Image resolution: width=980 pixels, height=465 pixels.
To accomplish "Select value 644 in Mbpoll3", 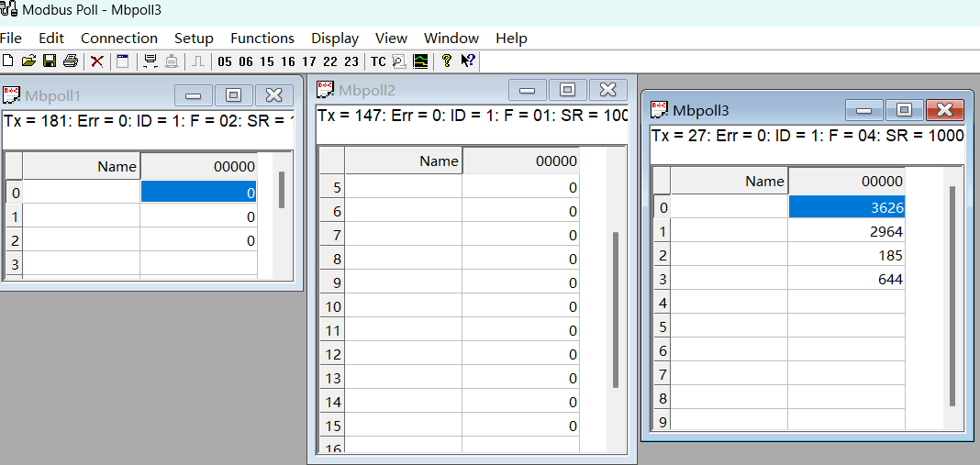I will [x=847, y=279].
